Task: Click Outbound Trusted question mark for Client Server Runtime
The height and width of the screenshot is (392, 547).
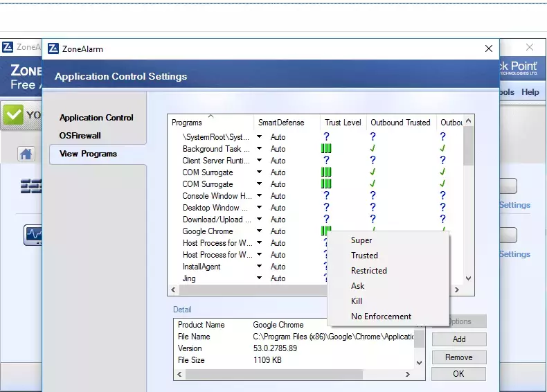Action: 373,160
